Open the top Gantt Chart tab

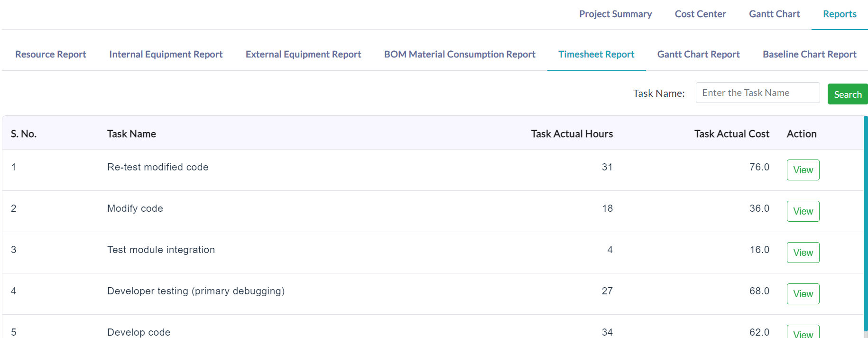pos(774,14)
